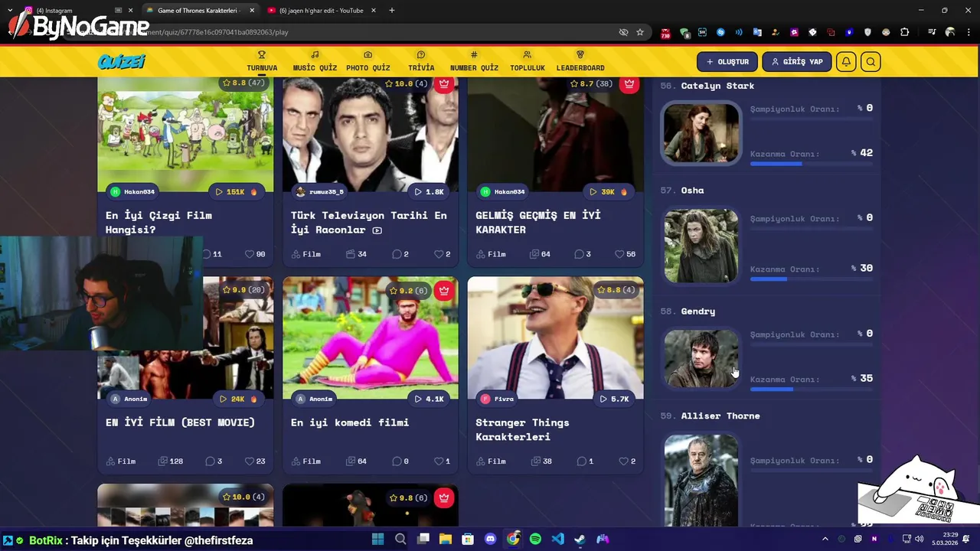
Task: Open the Shazam extension icon
Action: (x=720, y=32)
